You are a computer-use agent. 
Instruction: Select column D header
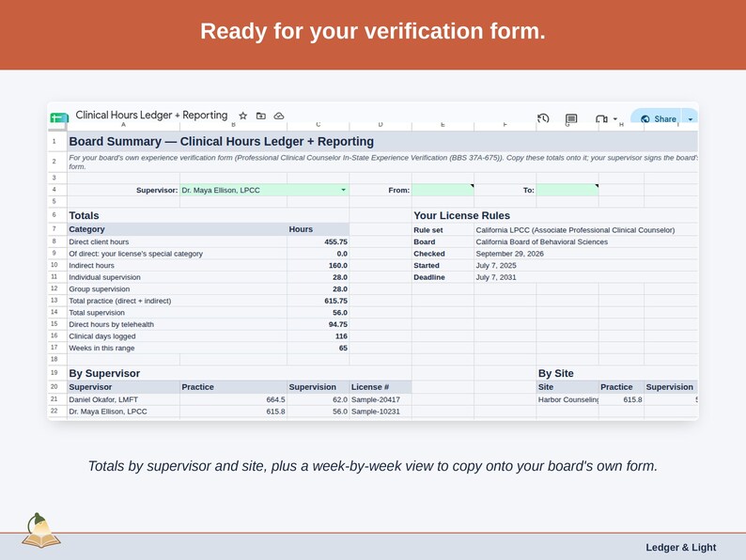tap(381, 125)
